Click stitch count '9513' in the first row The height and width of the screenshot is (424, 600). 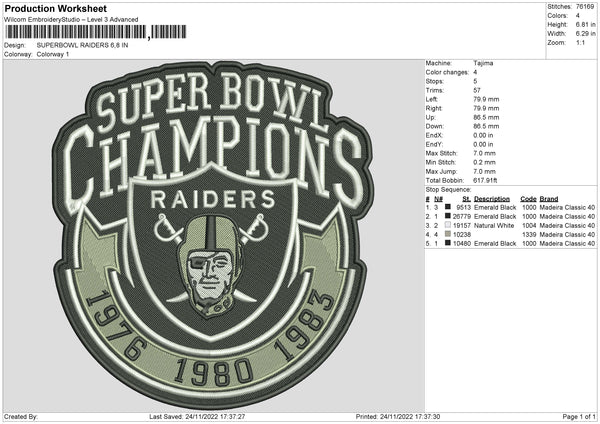pos(464,207)
